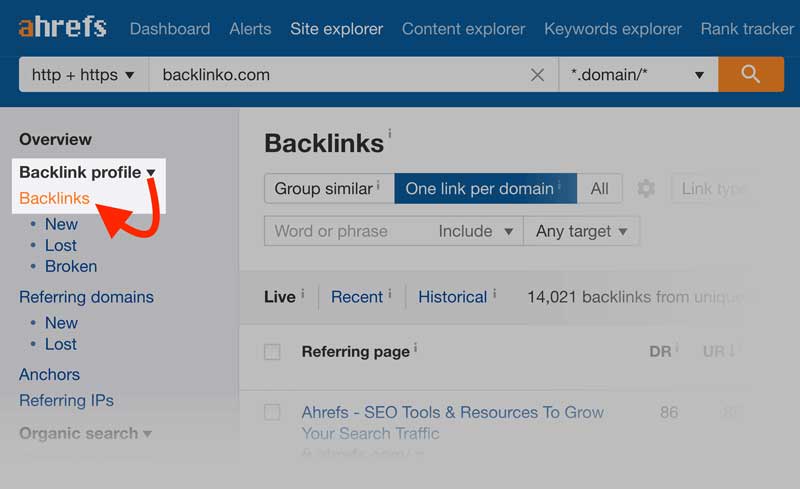Expand the Any target dropdown

(x=581, y=231)
